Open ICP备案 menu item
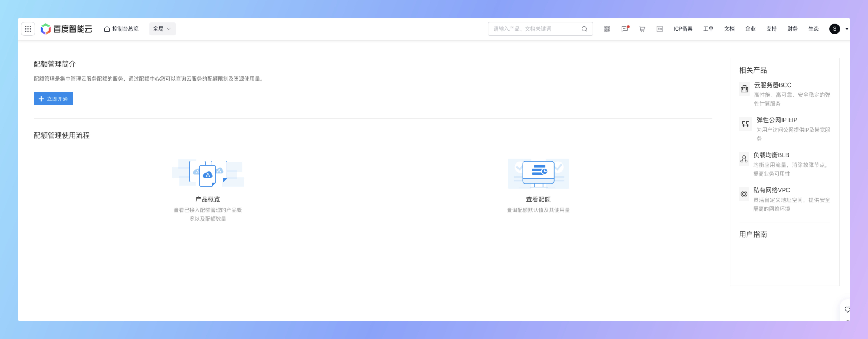This screenshot has height=339, width=868. pyautogui.click(x=683, y=29)
